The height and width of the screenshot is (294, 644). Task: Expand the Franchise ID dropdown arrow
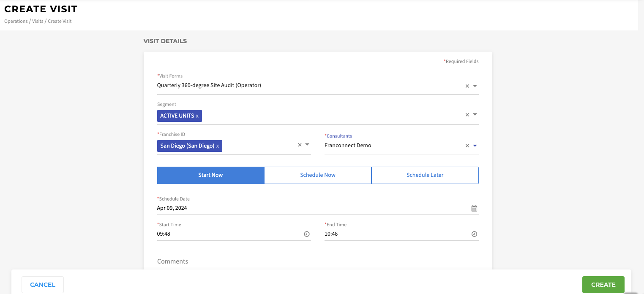(x=307, y=145)
